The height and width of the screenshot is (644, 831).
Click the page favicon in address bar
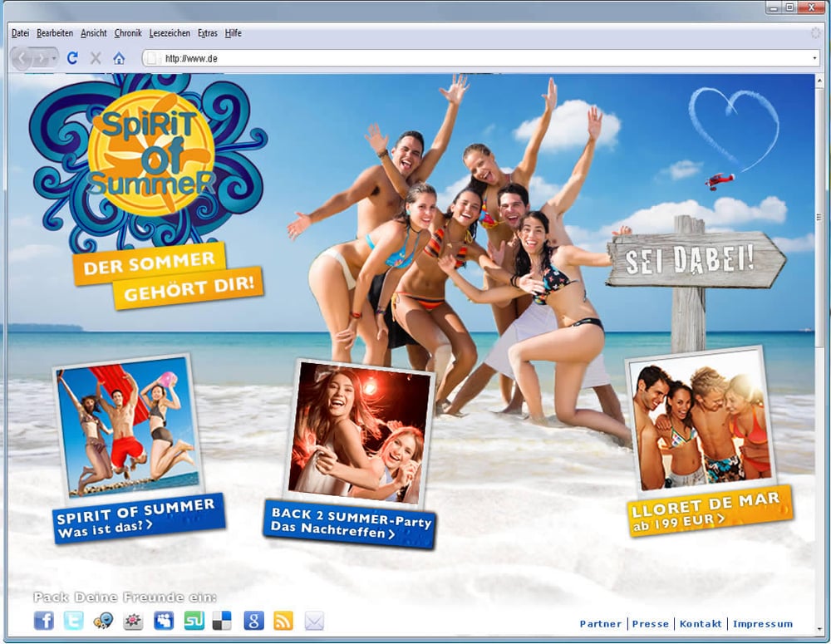pos(151,58)
